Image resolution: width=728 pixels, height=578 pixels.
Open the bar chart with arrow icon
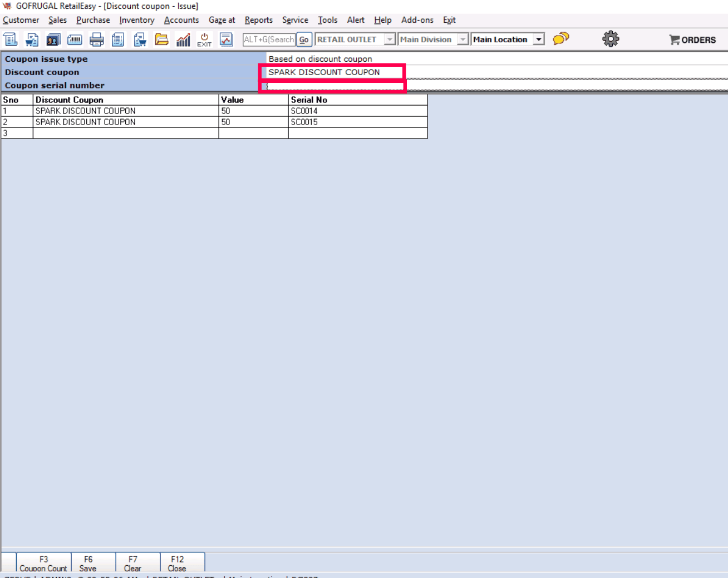click(183, 39)
